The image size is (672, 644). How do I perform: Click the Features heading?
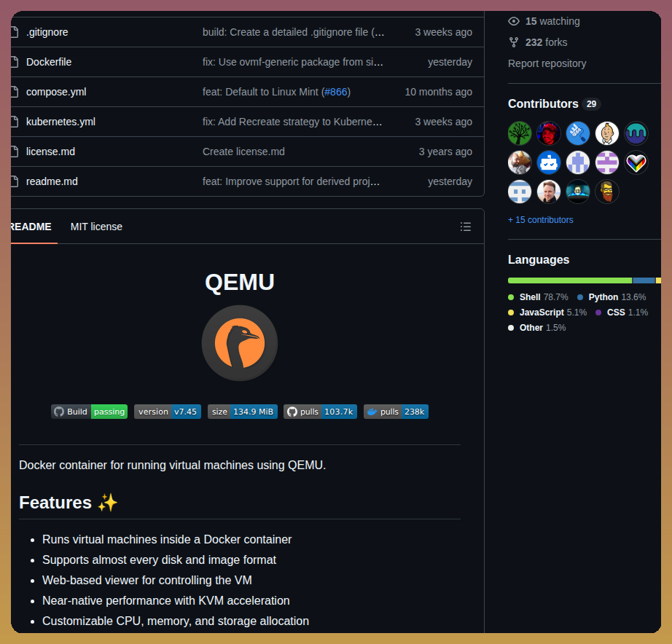coord(69,503)
